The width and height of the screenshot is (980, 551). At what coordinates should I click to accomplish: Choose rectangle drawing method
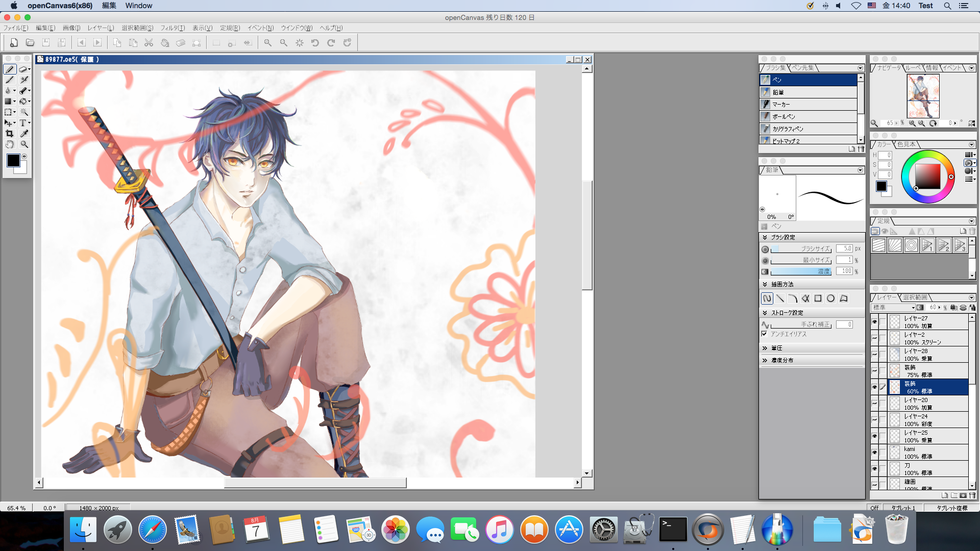pyautogui.click(x=818, y=298)
